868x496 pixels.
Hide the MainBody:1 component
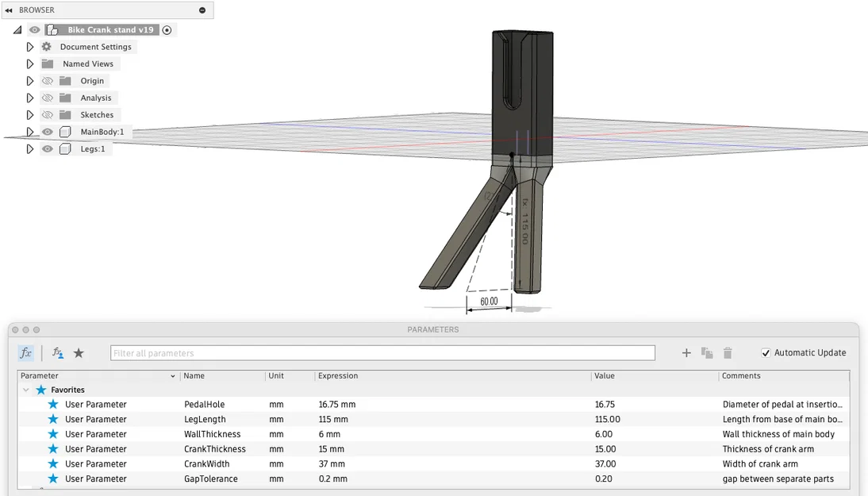(47, 132)
